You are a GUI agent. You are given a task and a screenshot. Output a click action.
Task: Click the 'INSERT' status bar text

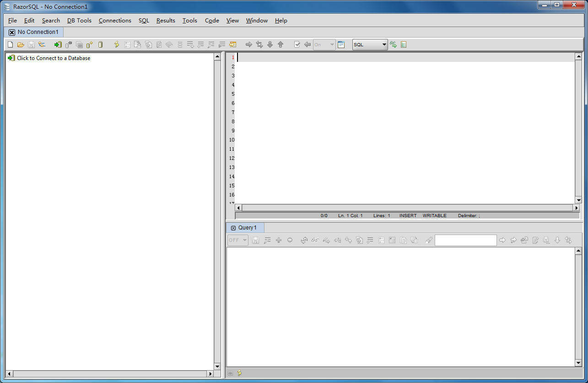[408, 215]
